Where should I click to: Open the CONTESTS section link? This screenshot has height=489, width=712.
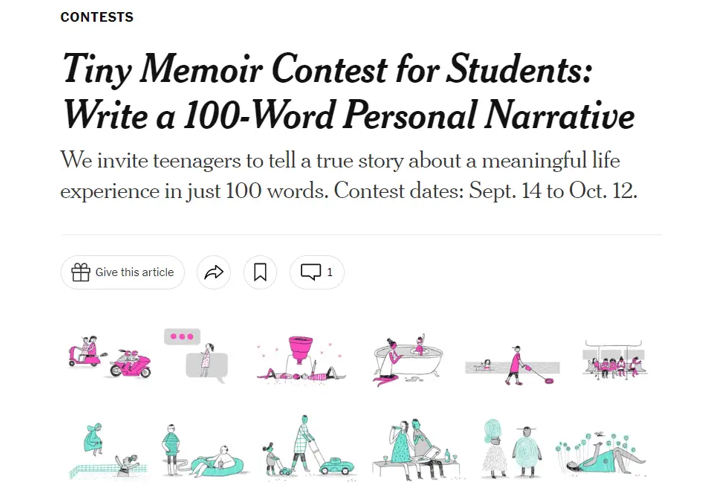[97, 17]
